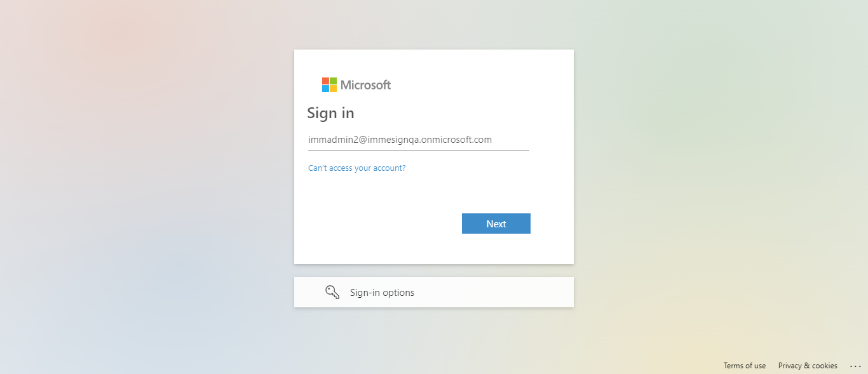Click the Microsoft wordmark text
Viewport: 868px width, 374px height.
pos(366,85)
